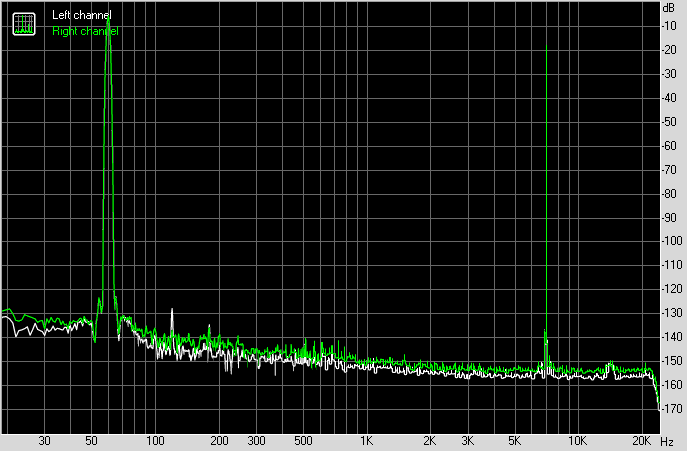The image size is (687, 451).
Task: Click the dB unit label on the vertical axis
Action: [668, 7]
